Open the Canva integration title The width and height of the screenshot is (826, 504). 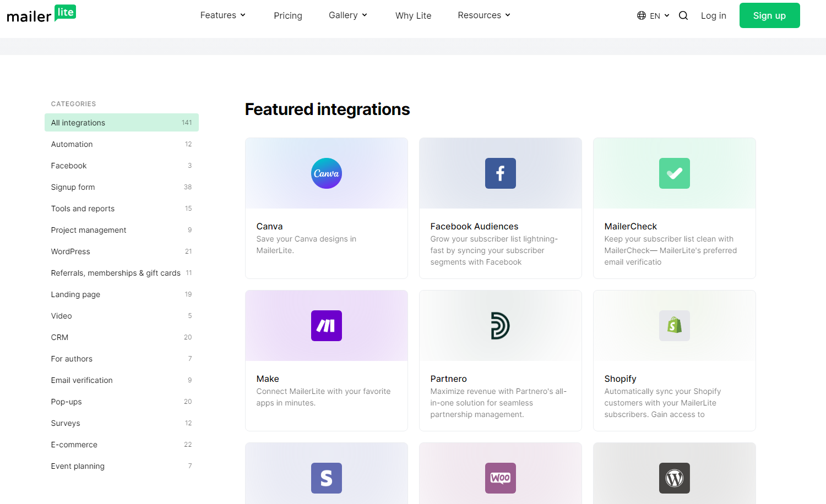pyautogui.click(x=269, y=226)
